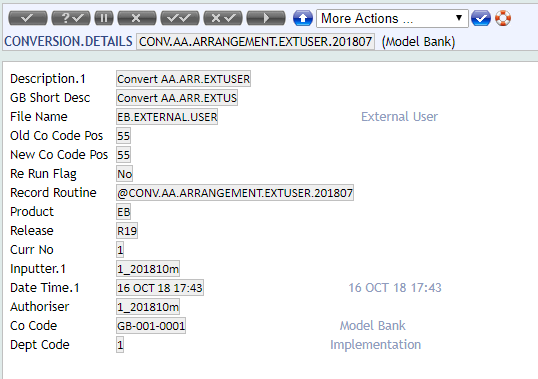Image resolution: width=538 pixels, height=379 pixels.
Task: Click the Co Code field GB-001-0001
Action: click(x=151, y=326)
